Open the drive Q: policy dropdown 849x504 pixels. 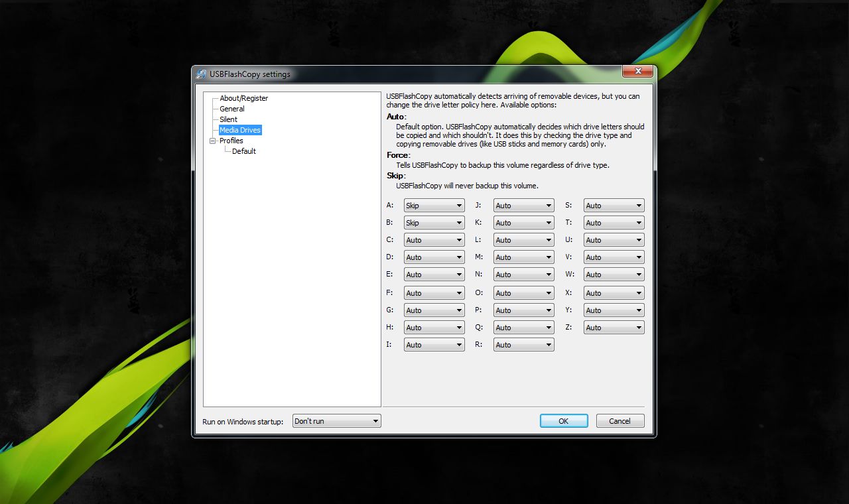pos(523,328)
